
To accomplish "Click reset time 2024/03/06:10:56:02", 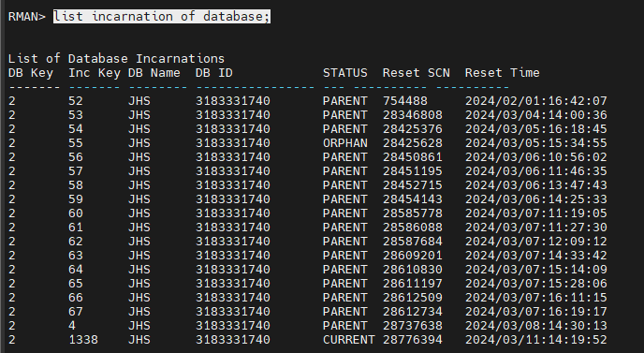I will coord(536,157).
